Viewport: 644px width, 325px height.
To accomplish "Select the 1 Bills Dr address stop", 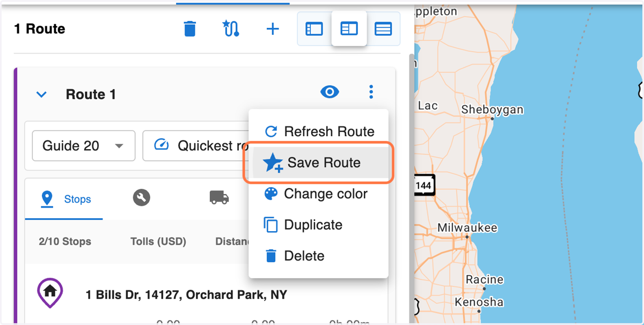I will pos(186,294).
